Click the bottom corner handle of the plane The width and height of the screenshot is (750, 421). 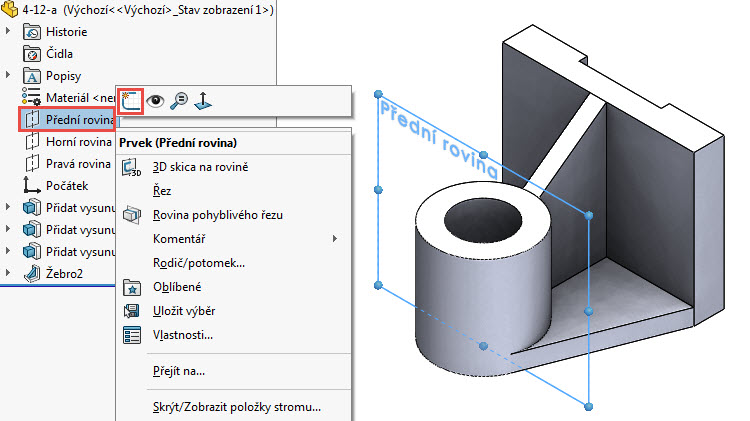(588, 407)
